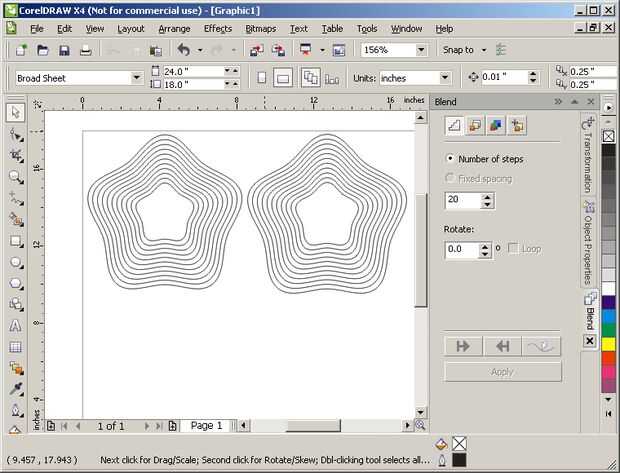Viewport: 620px width, 473px height.
Task: Expand the Blend docker chevron arrows
Action: click(558, 102)
